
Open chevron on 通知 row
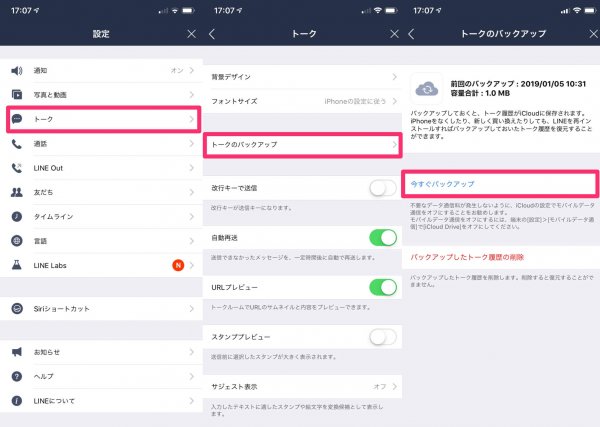pos(192,70)
